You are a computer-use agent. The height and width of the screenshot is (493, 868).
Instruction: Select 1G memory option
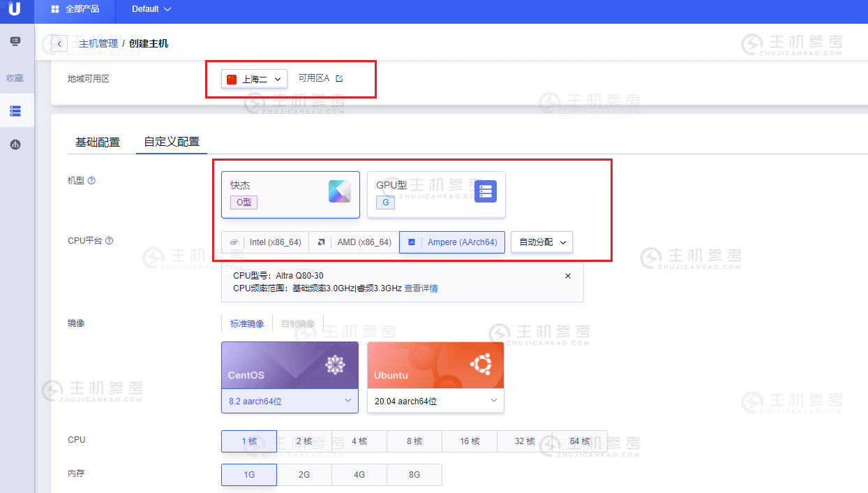point(249,475)
